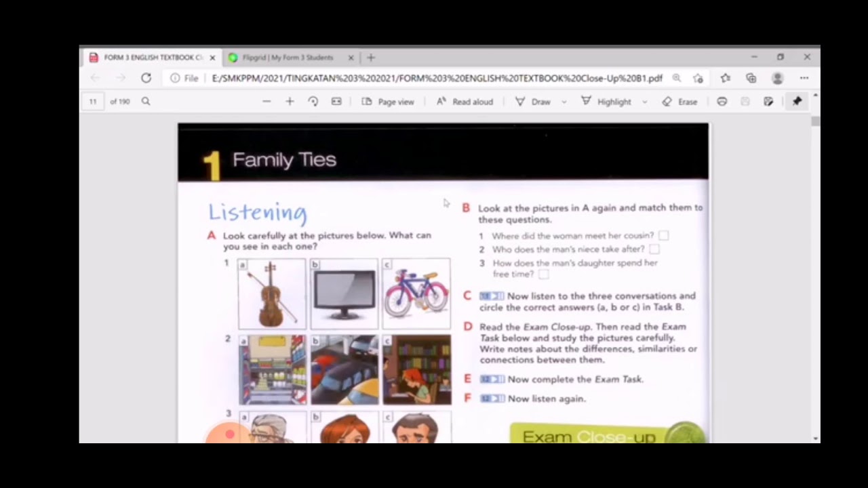
Task: Click the fit to page icon
Action: (x=336, y=101)
